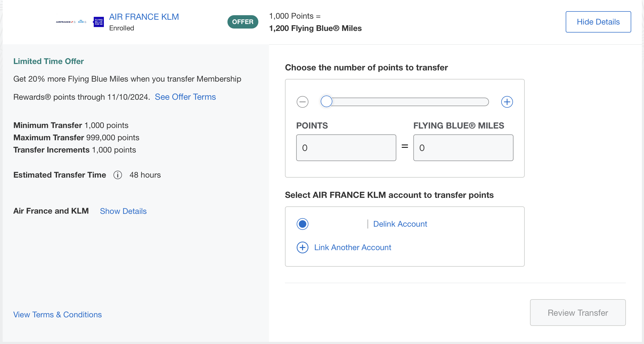Click Link Another Account text link
Image resolution: width=644 pixels, height=344 pixels.
[353, 247]
